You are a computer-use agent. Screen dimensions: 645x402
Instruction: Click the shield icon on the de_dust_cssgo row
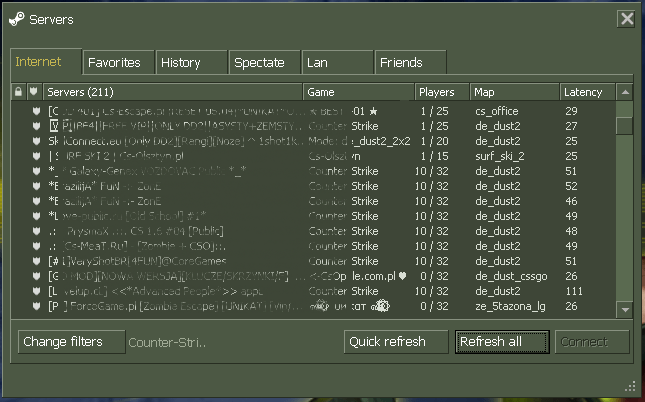click(x=37, y=276)
